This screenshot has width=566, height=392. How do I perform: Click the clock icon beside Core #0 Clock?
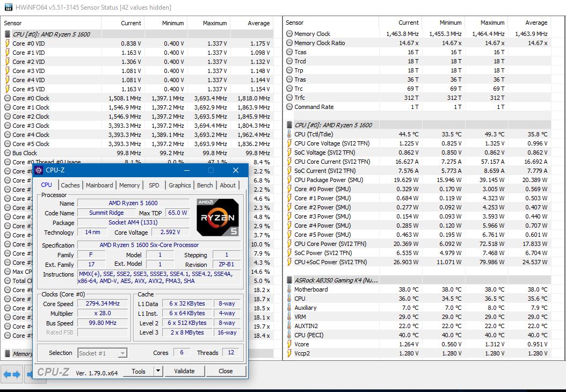[7, 98]
